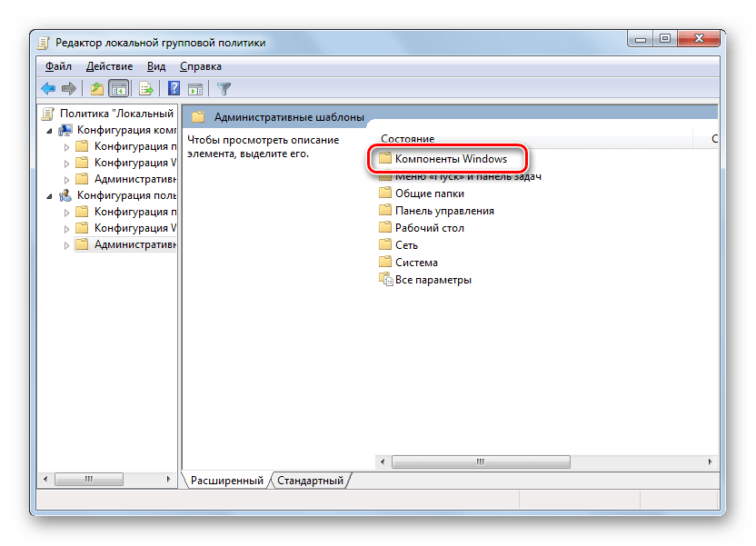756x546 pixels.
Task: Collapse the Конфигурация компьютера tree node
Action: pyautogui.click(x=49, y=130)
